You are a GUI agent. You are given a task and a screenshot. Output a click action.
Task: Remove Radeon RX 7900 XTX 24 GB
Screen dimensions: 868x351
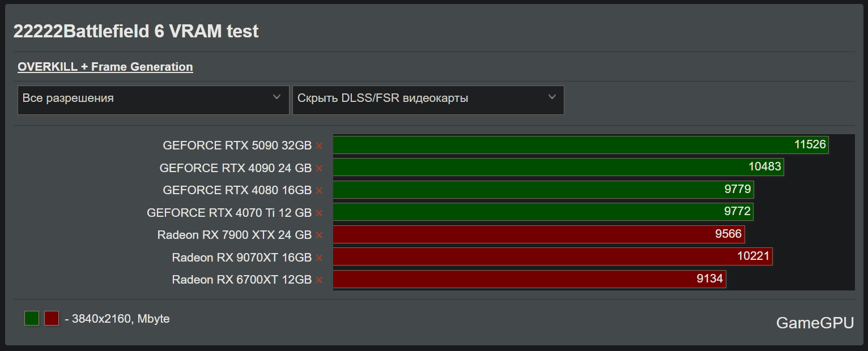point(319,235)
